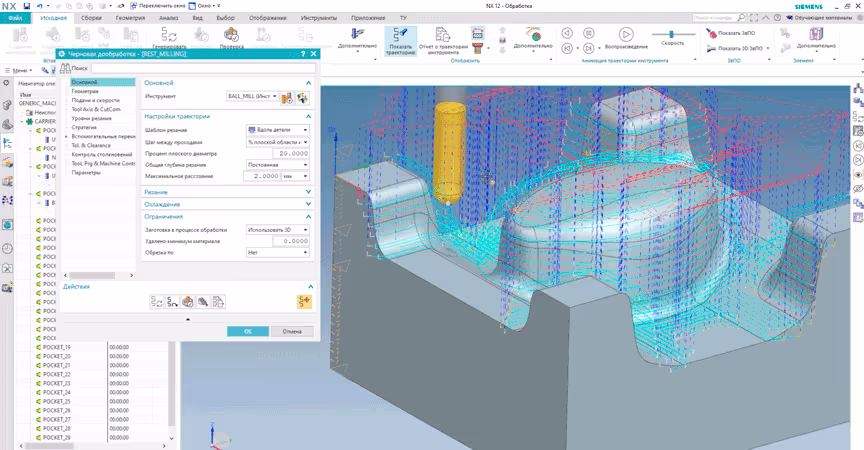Click Показать 3D ЗвПО icon
864x450 pixels.
[x=711, y=48]
